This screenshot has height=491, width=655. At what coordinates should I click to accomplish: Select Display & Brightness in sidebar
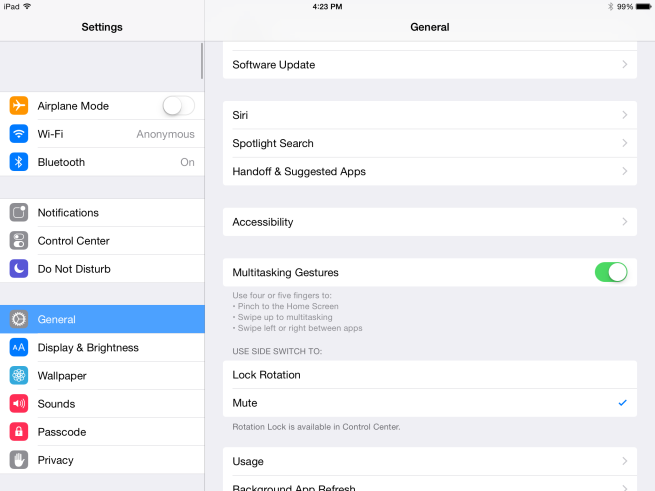(88, 348)
